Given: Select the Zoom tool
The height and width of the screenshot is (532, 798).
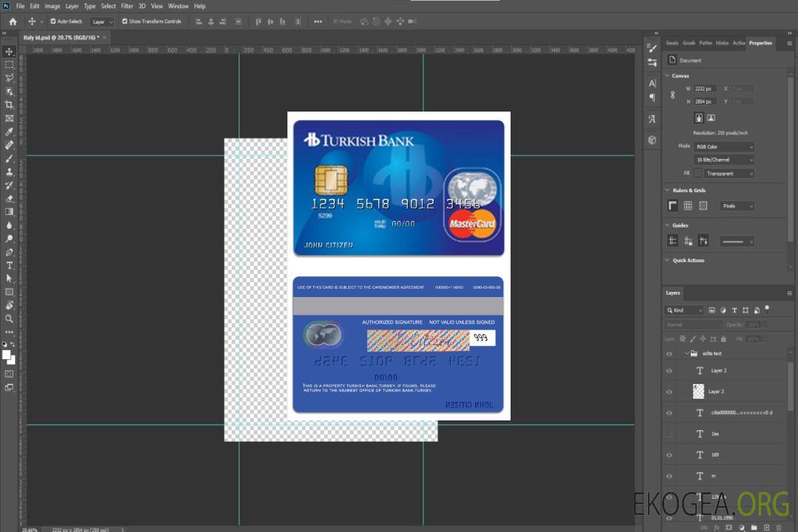Looking at the screenshot, I should pyautogui.click(x=9, y=318).
